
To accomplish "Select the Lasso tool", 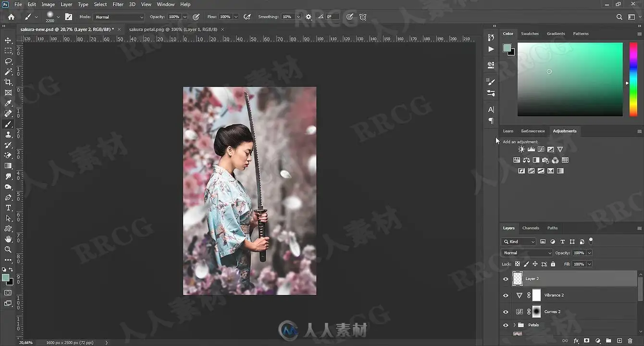I will [8, 62].
